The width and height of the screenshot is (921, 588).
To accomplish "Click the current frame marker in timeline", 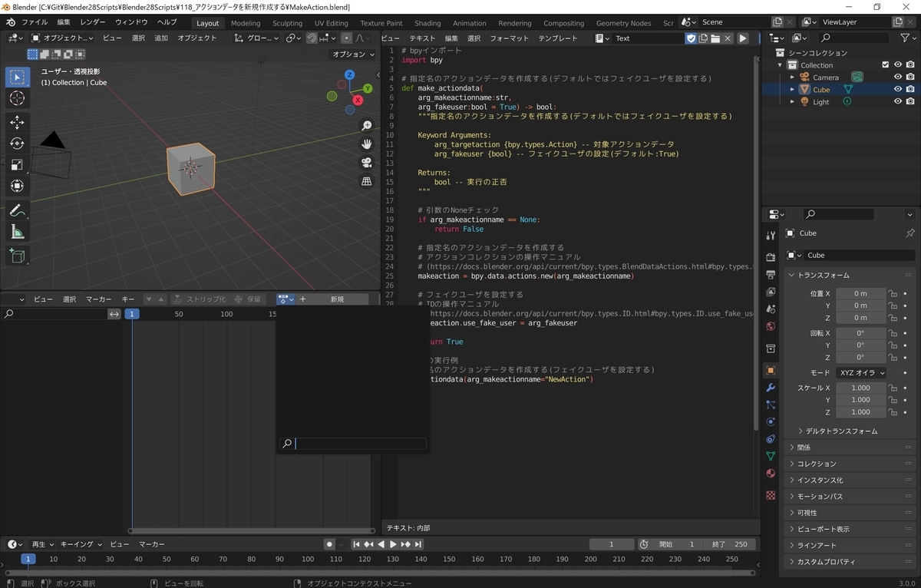I will click(x=28, y=559).
